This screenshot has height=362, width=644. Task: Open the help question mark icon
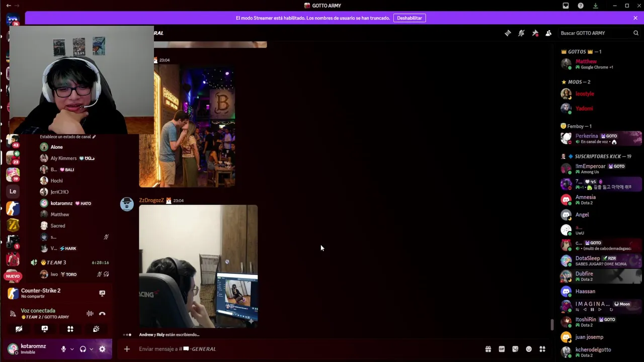tap(581, 6)
